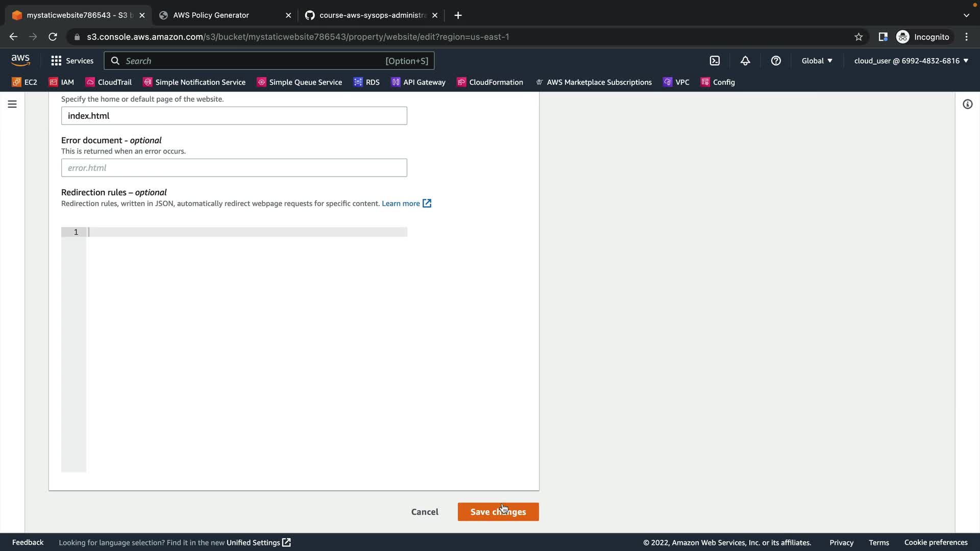The width and height of the screenshot is (980, 551).
Task: Click the AWS logo home icon
Action: click(x=20, y=60)
